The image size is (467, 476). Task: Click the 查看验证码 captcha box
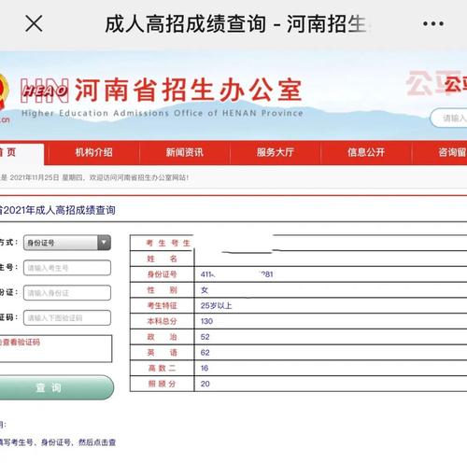click(55, 349)
